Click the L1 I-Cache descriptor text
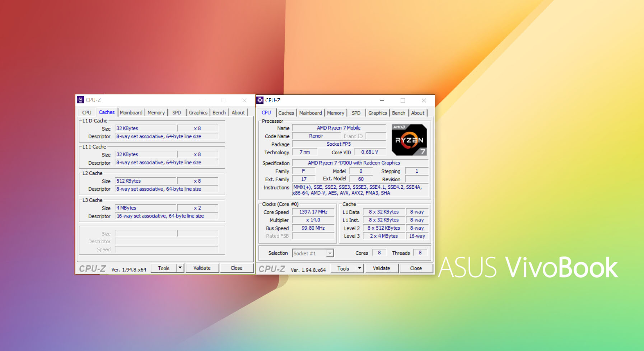Image resolution: width=644 pixels, height=351 pixels. click(166, 163)
